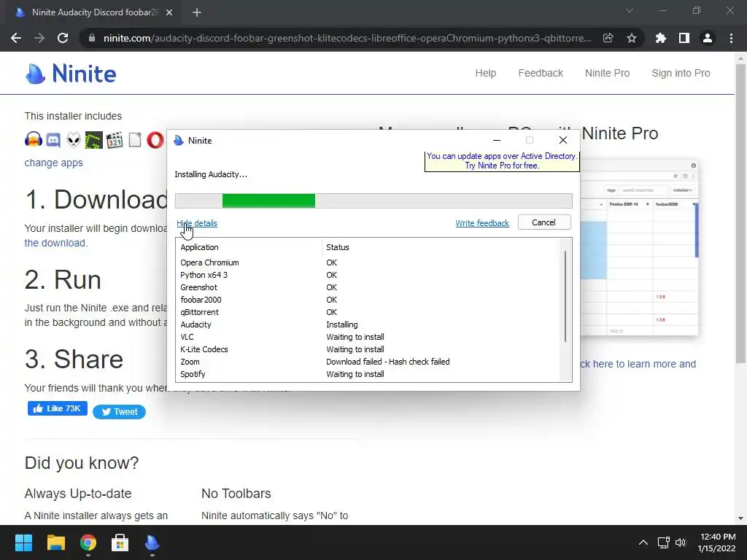
Task: Click the site lock icon in address bar
Action: 92,38
